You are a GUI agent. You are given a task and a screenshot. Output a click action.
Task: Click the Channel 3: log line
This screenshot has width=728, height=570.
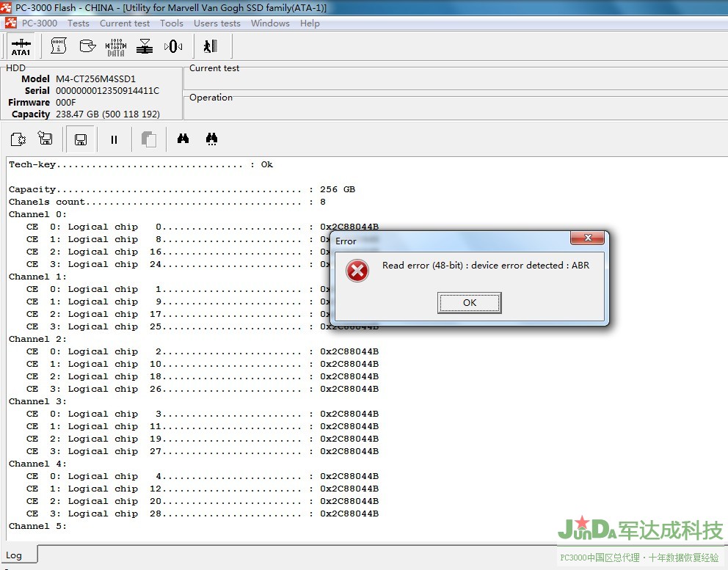point(37,401)
